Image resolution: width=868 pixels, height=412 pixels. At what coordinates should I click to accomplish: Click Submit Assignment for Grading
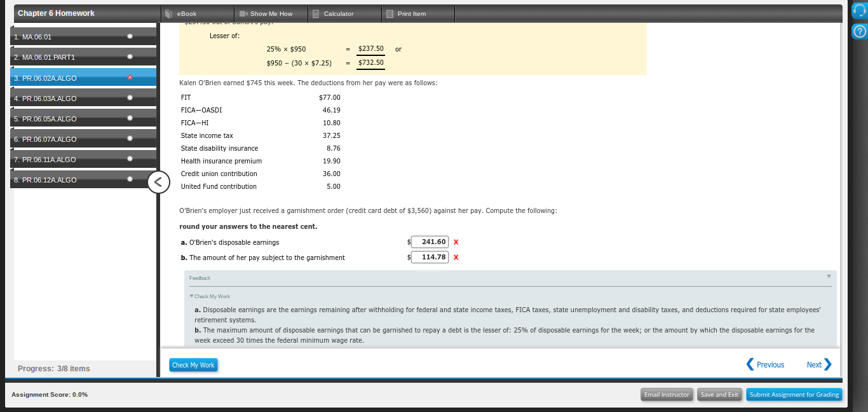pos(794,394)
